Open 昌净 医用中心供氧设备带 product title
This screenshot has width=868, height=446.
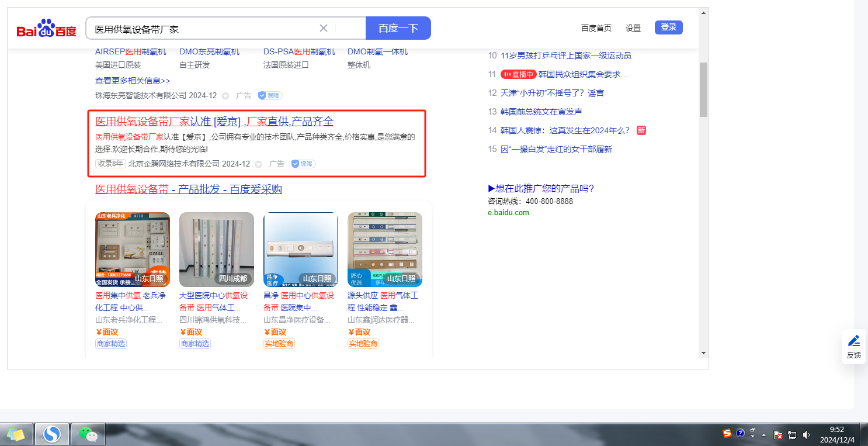tap(298, 302)
